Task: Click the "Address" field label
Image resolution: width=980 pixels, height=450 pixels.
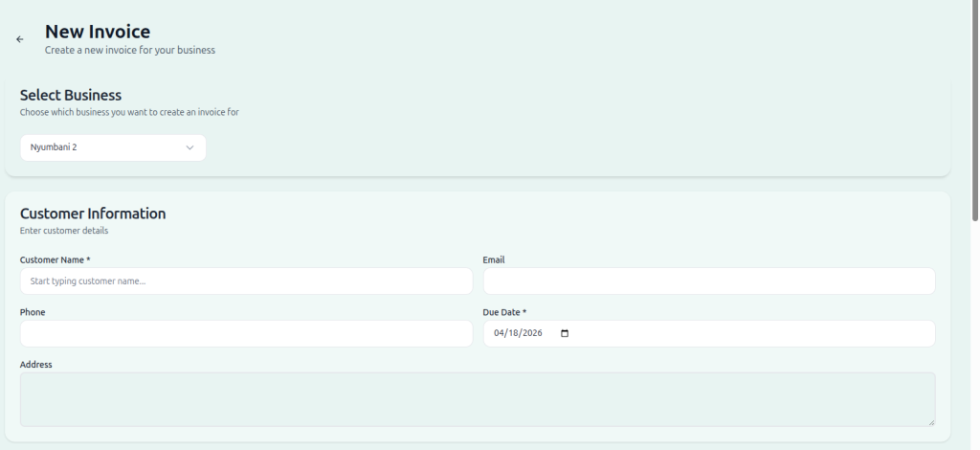Action: tap(35, 365)
